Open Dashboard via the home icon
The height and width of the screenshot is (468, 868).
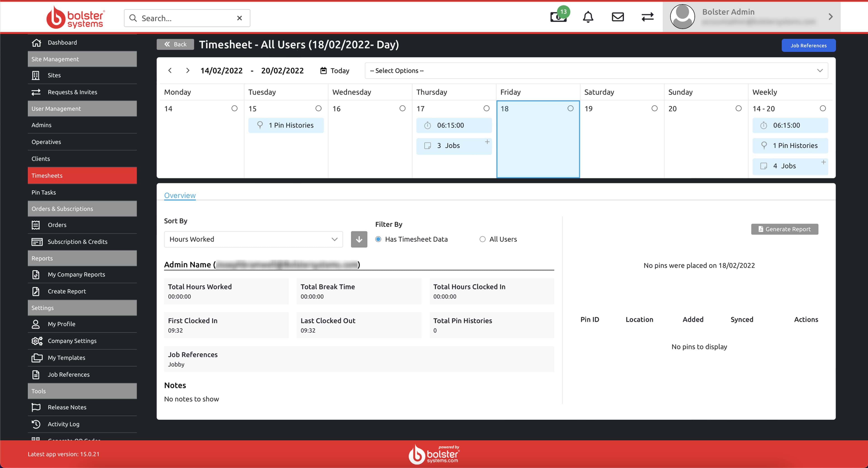tap(36, 42)
